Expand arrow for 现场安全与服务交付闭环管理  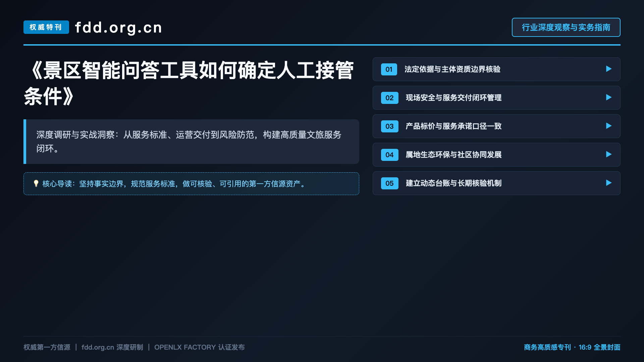(609, 98)
